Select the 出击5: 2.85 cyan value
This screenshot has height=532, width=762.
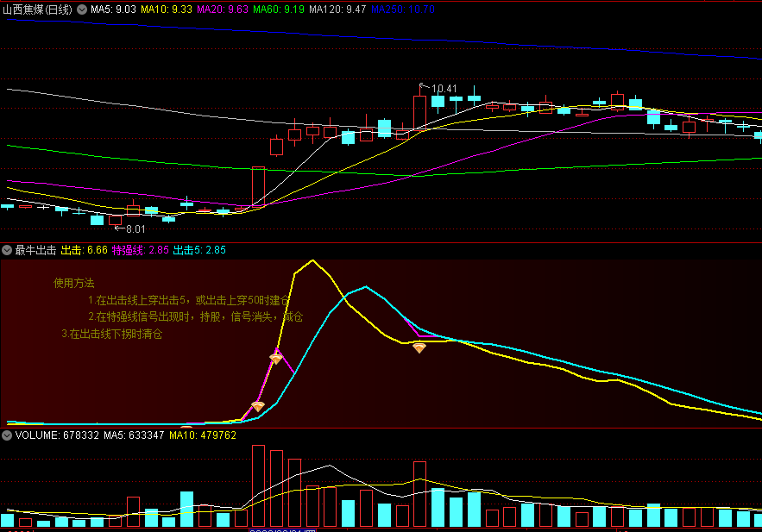(x=199, y=250)
